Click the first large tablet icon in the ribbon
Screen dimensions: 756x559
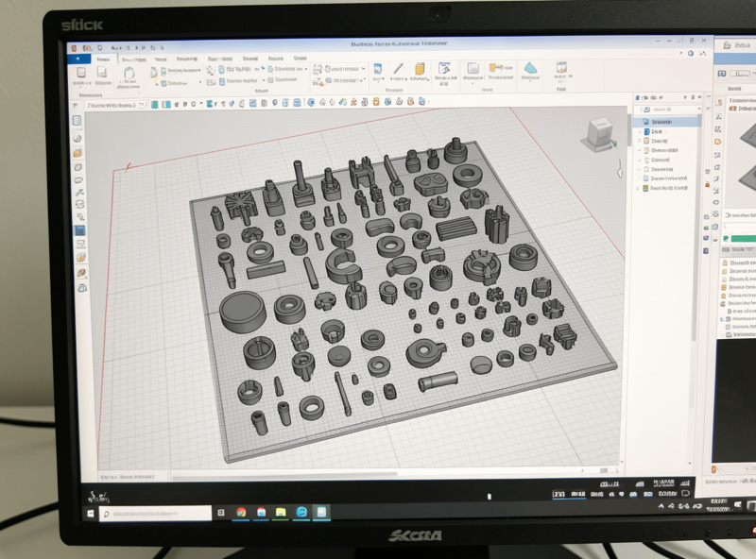tap(81, 73)
